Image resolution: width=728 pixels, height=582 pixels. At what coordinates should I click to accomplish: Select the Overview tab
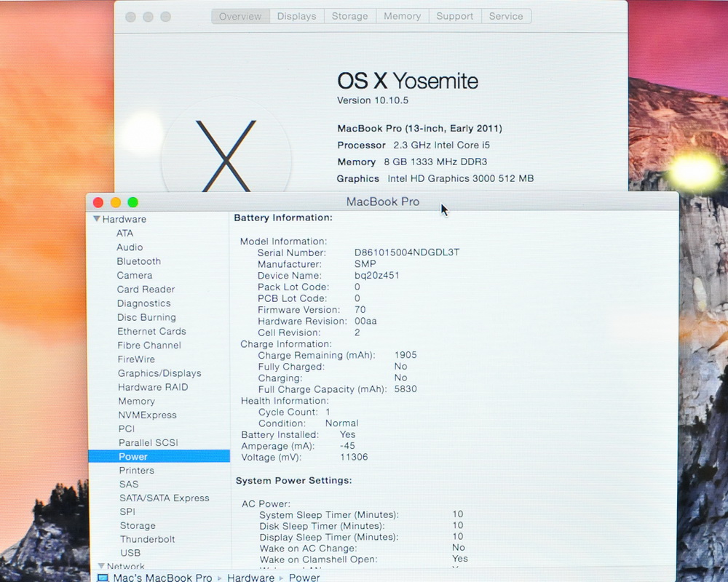point(240,16)
